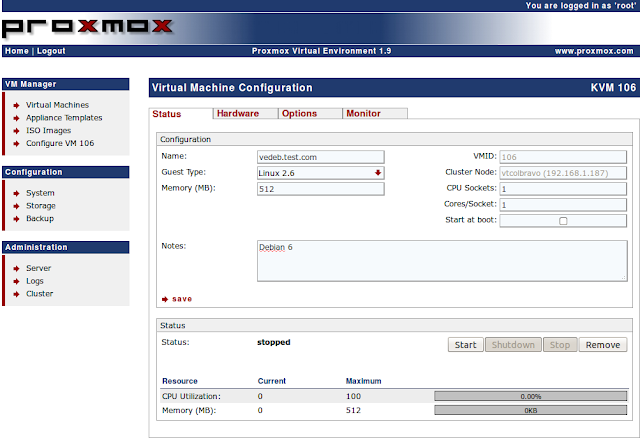Click the arrow icon beside Storage
Viewport: 640px width, 438px height.
[x=16, y=206]
